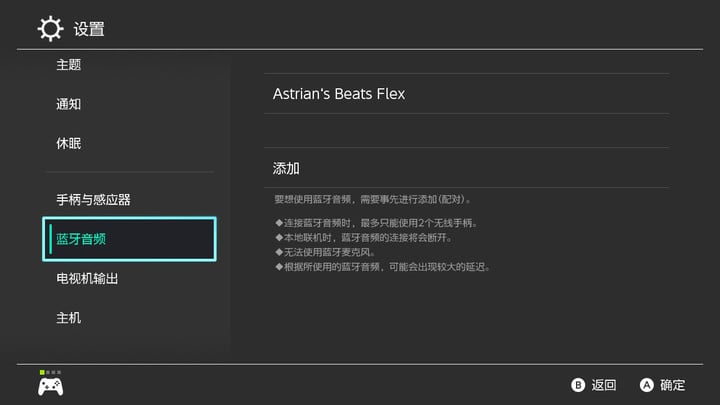Click the empty device slot row
The image size is (720, 405).
467,131
